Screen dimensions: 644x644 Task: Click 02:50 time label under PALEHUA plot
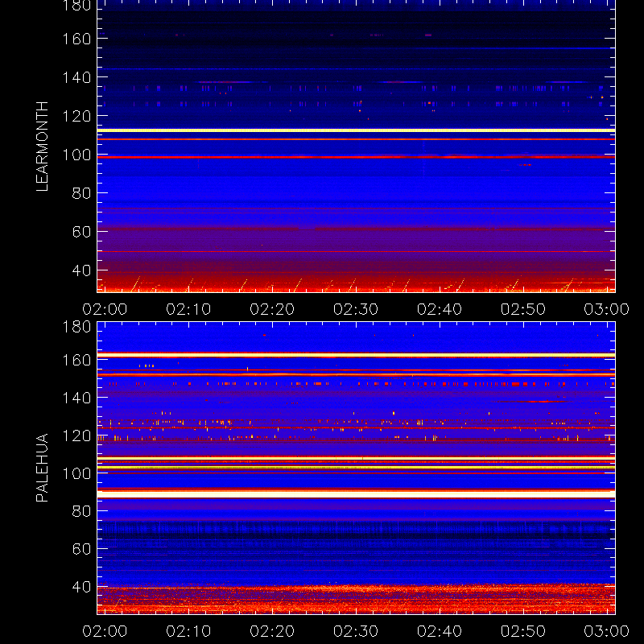(x=522, y=631)
